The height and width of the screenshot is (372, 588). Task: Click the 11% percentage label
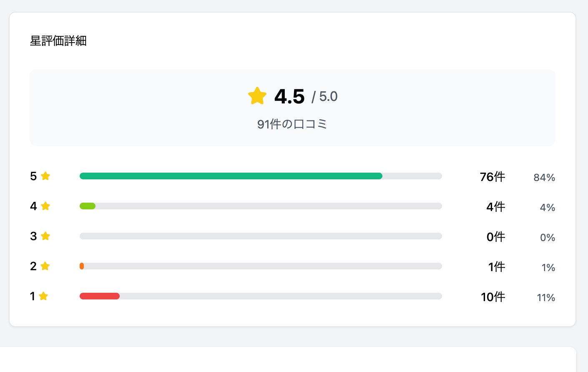tap(546, 298)
